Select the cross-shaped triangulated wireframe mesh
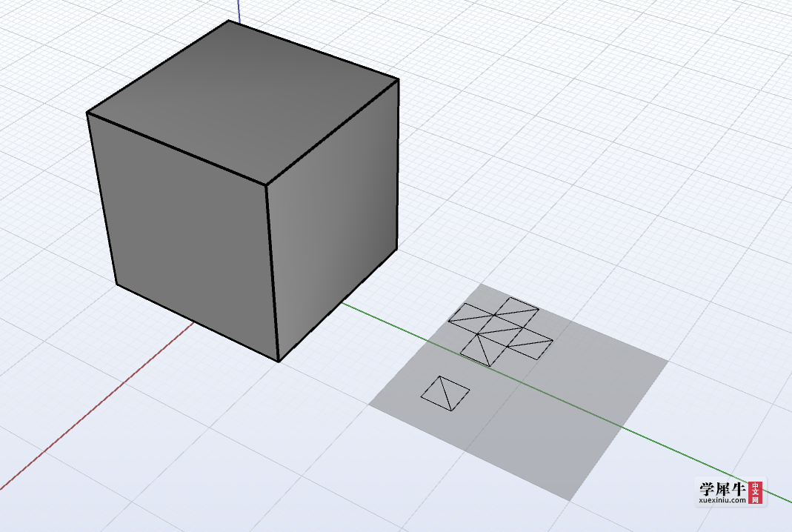This screenshot has height=532, width=792. tap(500, 331)
